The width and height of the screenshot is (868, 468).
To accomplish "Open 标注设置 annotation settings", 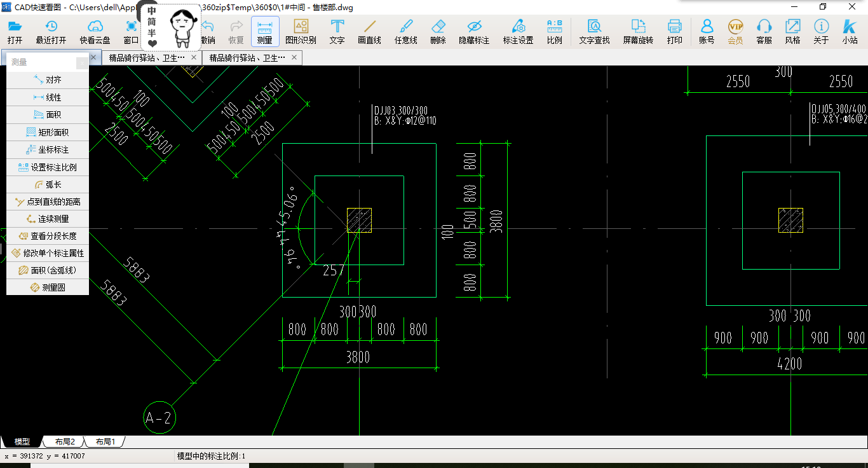I will coord(518,32).
